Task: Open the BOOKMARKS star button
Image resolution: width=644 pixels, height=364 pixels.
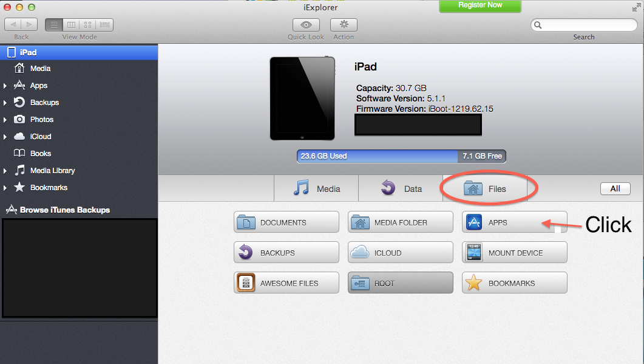Action: 515,283
